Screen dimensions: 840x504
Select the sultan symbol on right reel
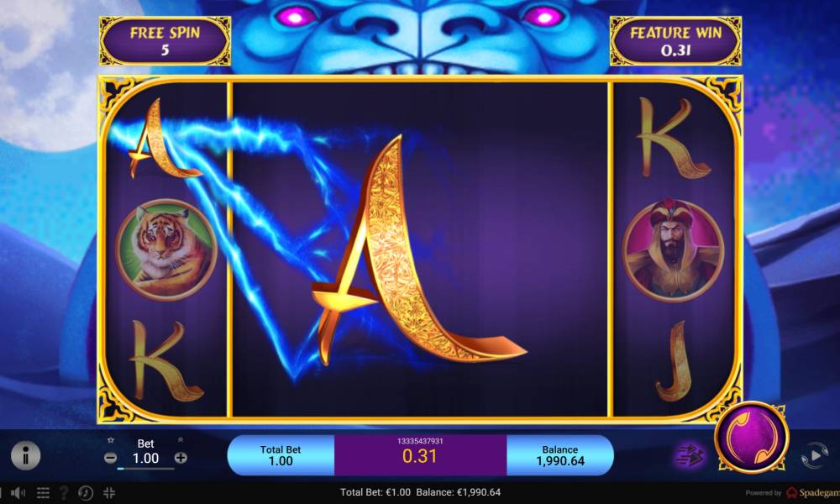[673, 250]
